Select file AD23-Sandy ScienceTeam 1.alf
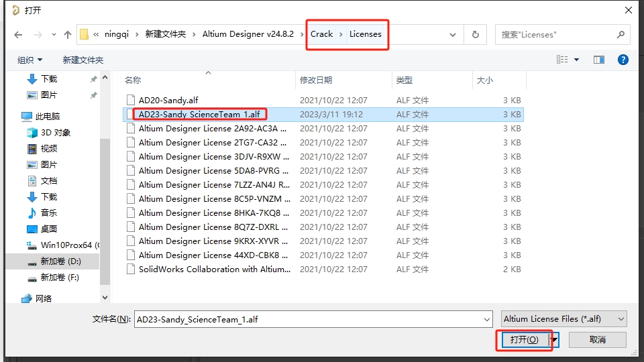644x362 pixels. click(323, 115)
